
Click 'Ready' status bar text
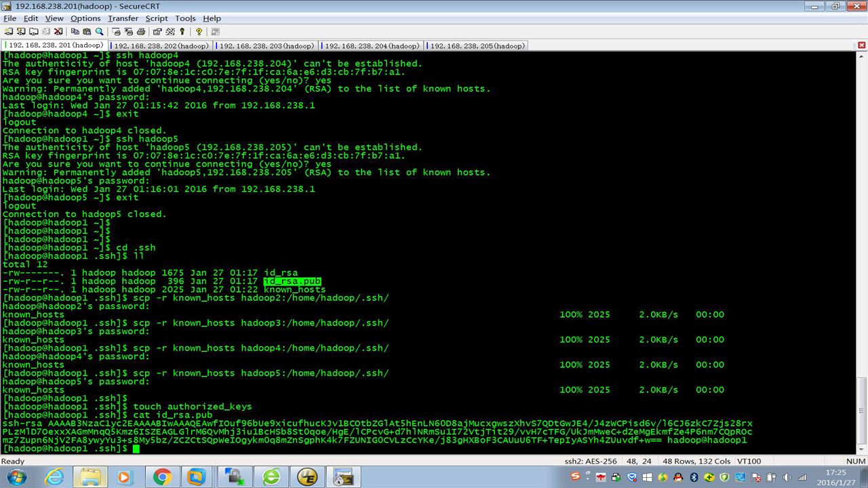13,461
